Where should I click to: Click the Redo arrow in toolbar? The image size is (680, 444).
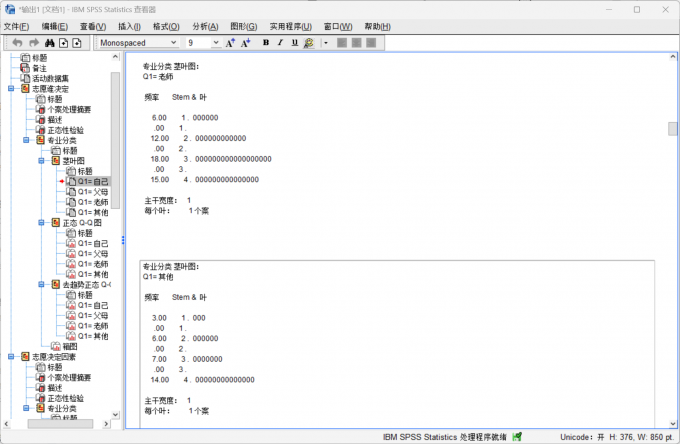coord(34,42)
